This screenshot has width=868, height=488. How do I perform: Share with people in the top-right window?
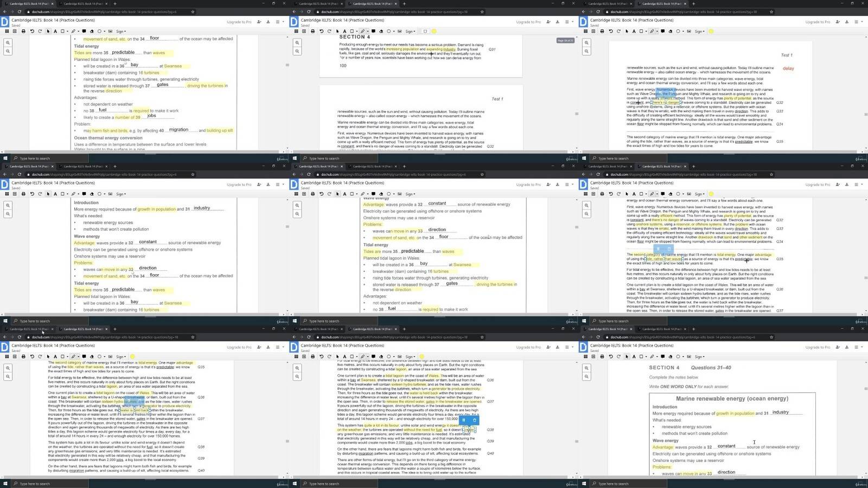coord(838,22)
